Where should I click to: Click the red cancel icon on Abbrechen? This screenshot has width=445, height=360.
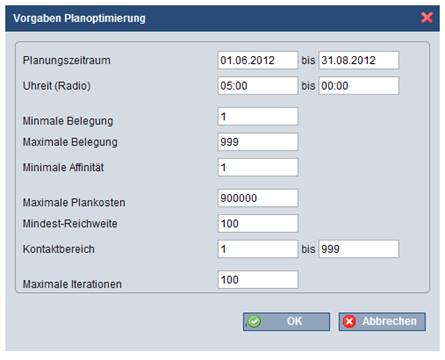349,322
